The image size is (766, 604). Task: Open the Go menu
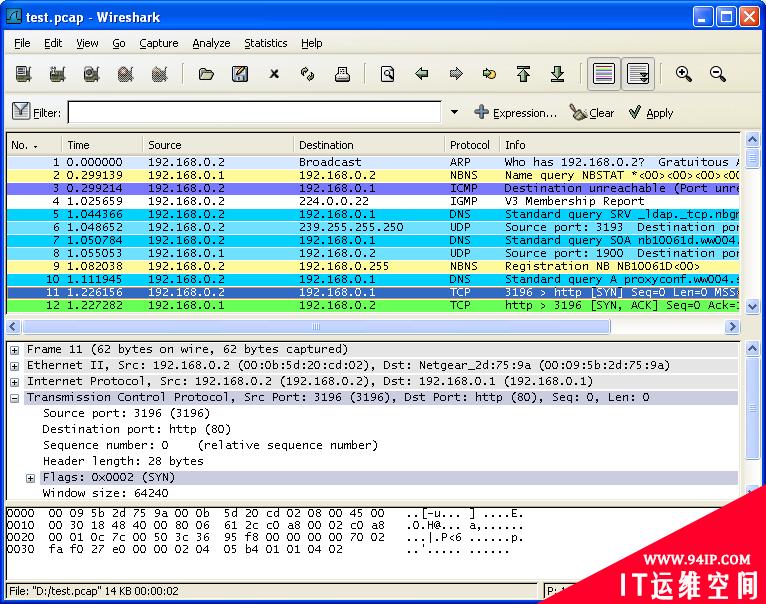click(x=119, y=43)
